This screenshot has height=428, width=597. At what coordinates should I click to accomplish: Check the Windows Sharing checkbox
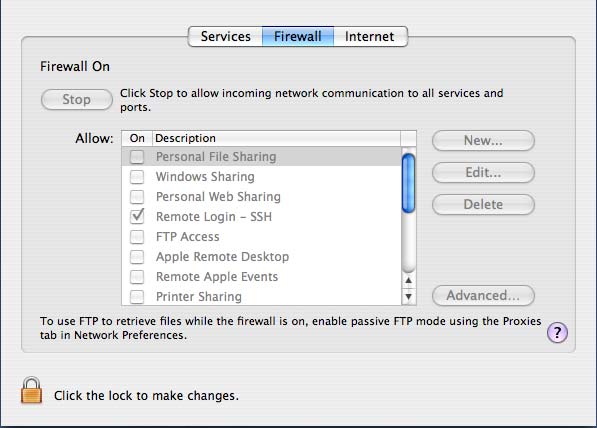(137, 177)
